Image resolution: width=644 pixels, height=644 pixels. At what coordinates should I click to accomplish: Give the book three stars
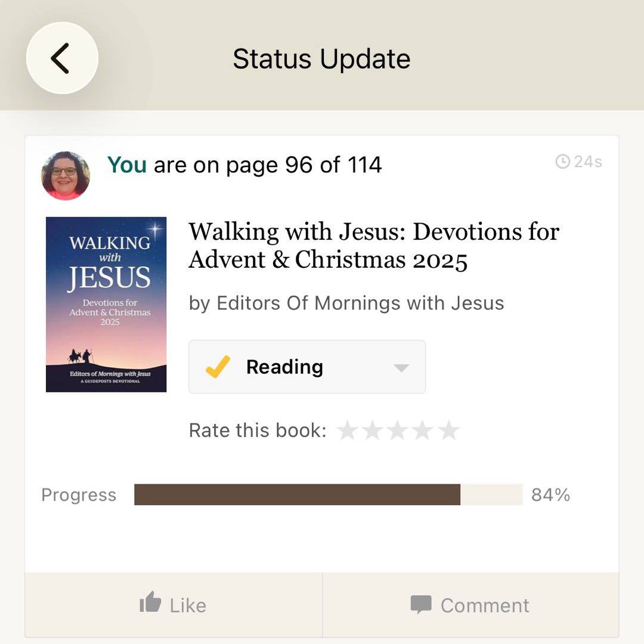[397, 430]
